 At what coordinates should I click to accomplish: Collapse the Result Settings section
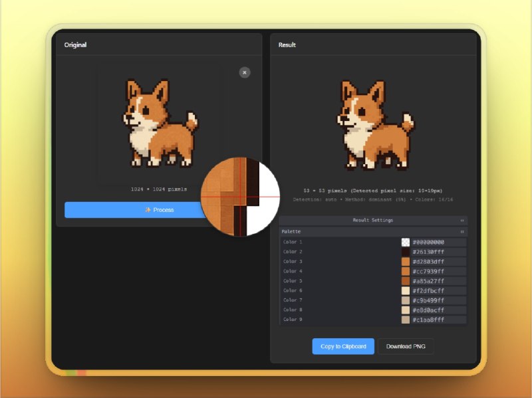(x=462, y=220)
